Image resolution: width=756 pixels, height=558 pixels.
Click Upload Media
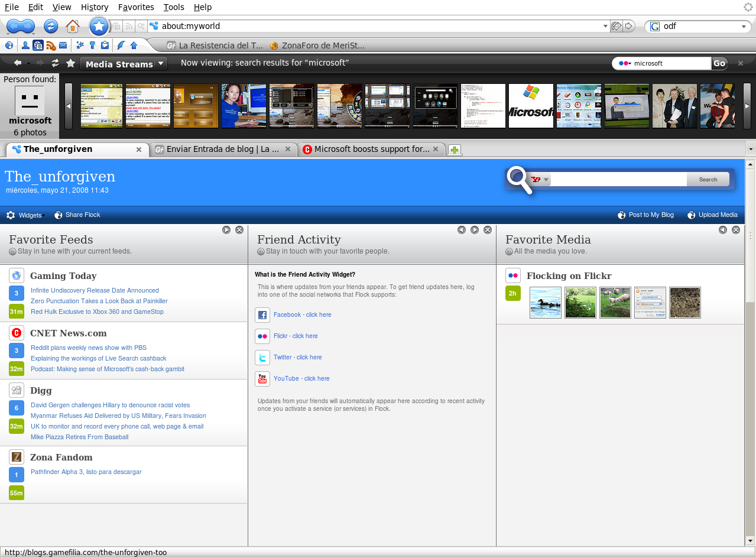713,215
